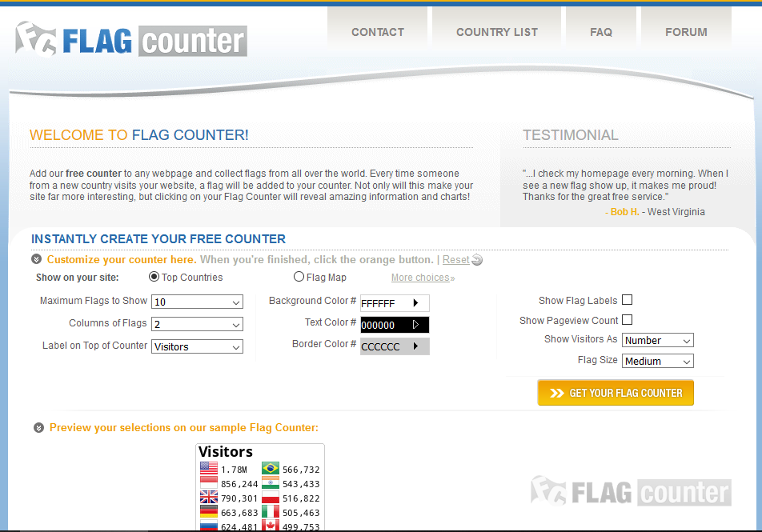This screenshot has width=762, height=532.
Task: Click the 663,683 visitor count
Action: (239, 513)
